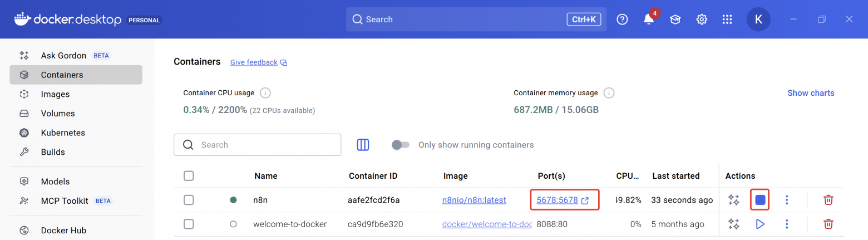Viewport: 868px width, 240px height.
Task: Click the n8n container name
Action: pos(260,200)
